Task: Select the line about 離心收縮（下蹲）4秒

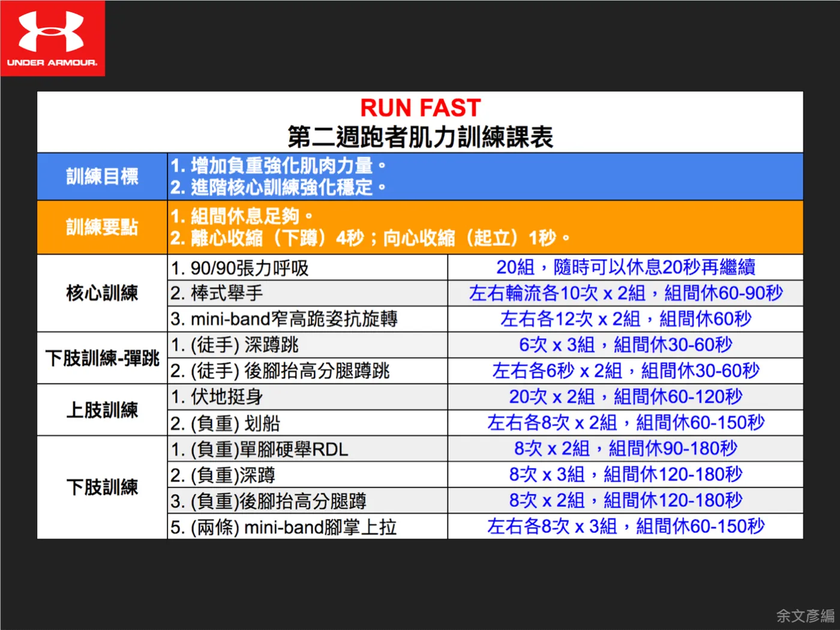Action: [x=370, y=238]
